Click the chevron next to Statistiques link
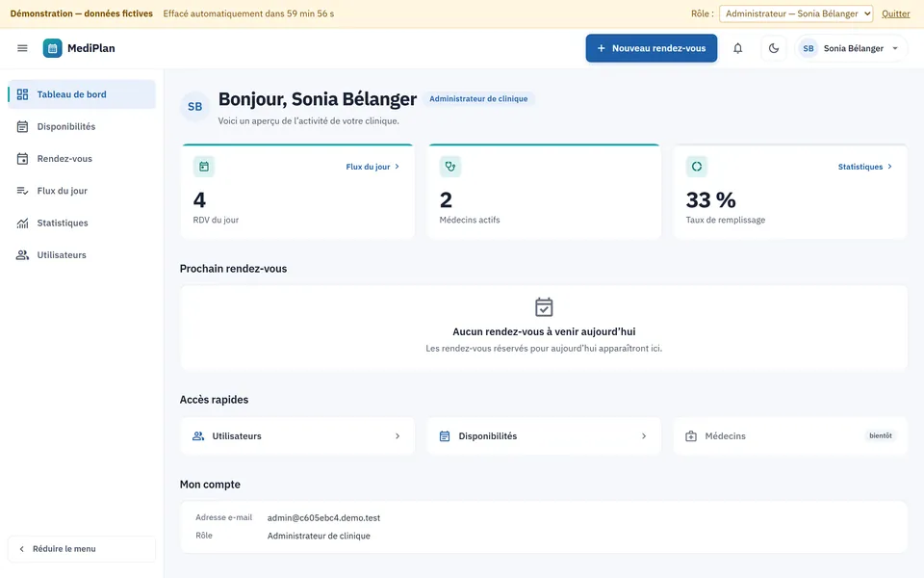Viewport: 924px width, 578px height. click(889, 167)
